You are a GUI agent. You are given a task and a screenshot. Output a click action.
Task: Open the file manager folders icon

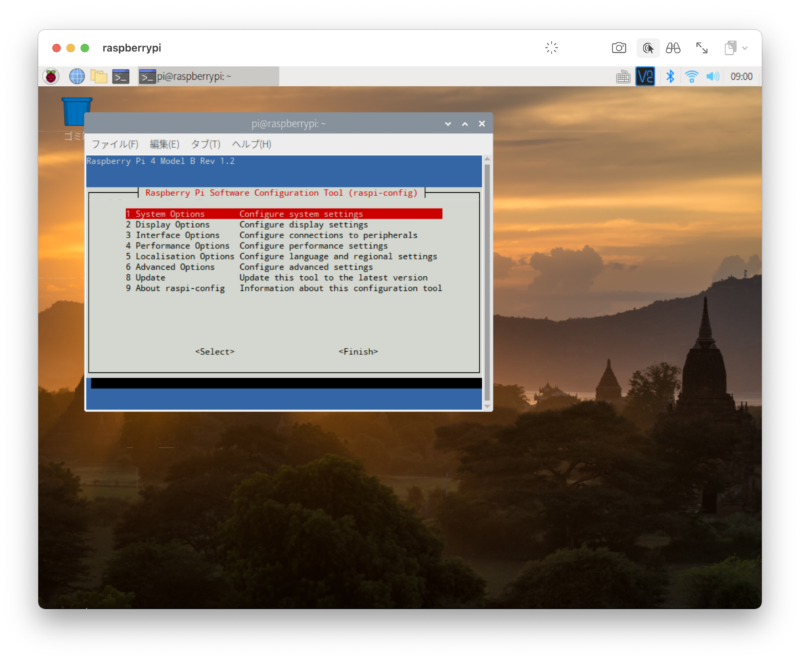coord(99,76)
